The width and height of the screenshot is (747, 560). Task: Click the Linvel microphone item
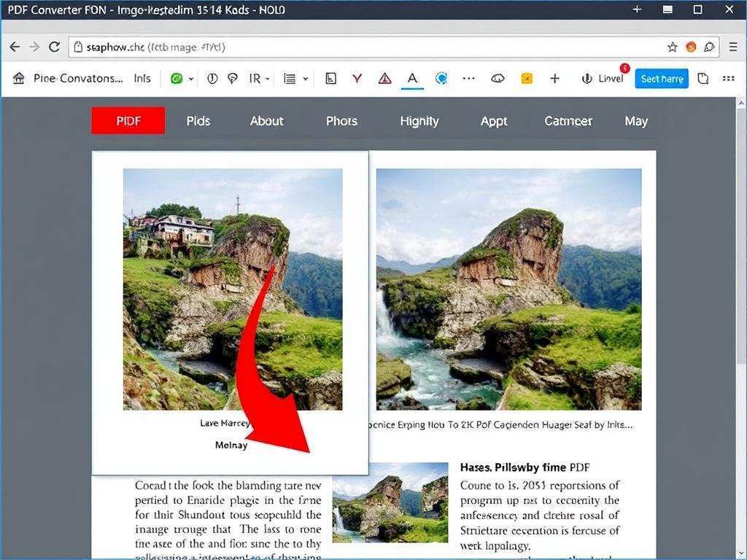click(x=603, y=79)
